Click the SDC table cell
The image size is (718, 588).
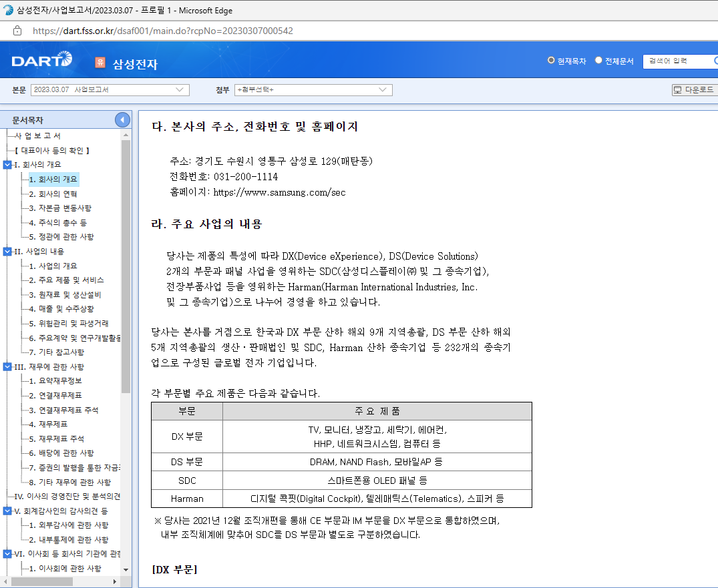187,481
